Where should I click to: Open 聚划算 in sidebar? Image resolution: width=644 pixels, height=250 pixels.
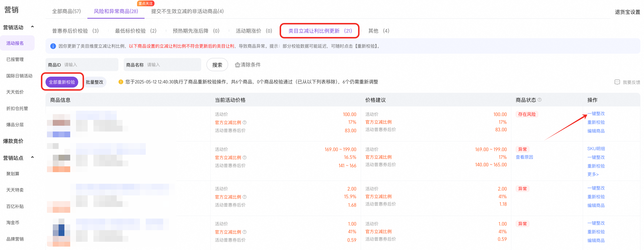point(13,174)
